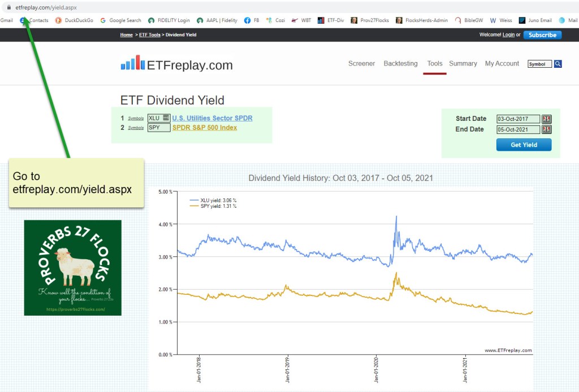579x392 pixels.
Task: Open the Tools menu tab
Action: [x=434, y=64]
